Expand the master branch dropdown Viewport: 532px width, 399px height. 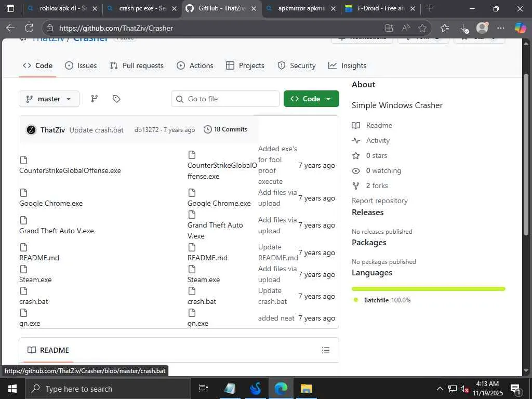(49, 99)
